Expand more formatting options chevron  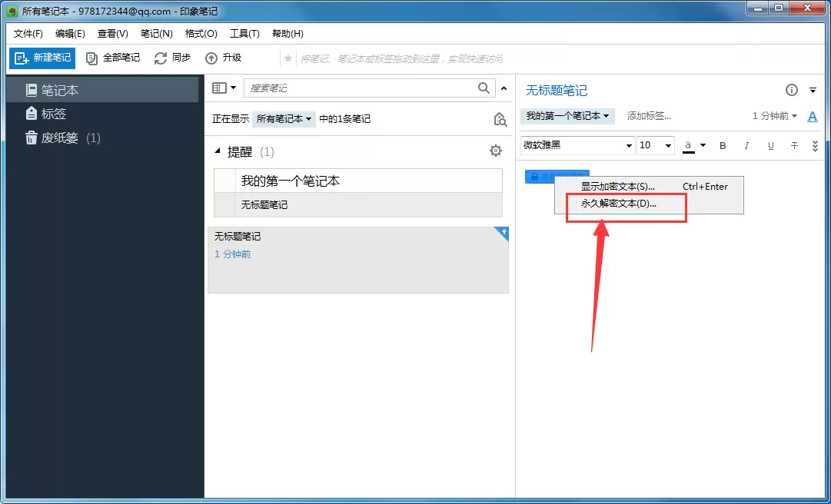[815, 146]
